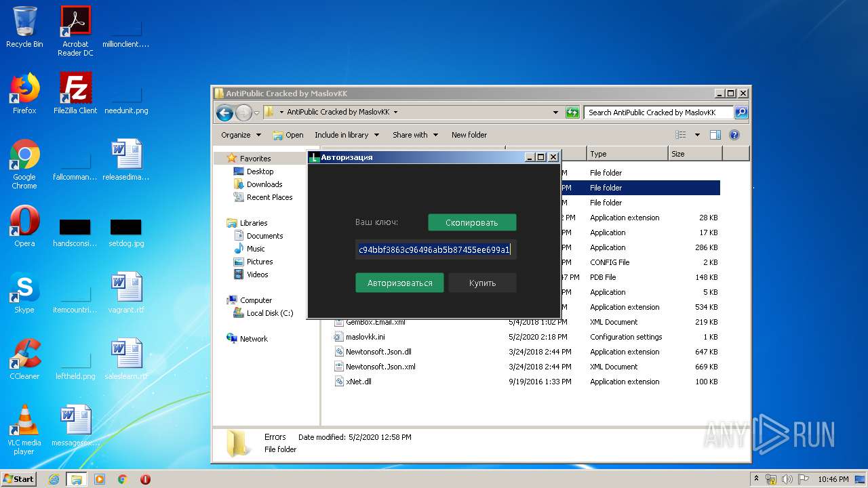The image size is (868, 488).
Task: Sort files by Type column header
Action: (x=627, y=154)
